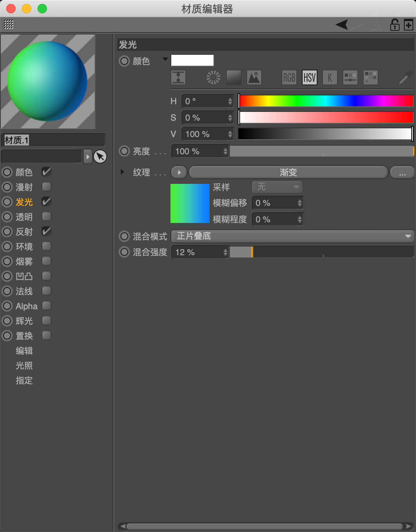Select the 颜色 channel in the list
Image resolution: width=416 pixels, height=532 pixels.
24,172
